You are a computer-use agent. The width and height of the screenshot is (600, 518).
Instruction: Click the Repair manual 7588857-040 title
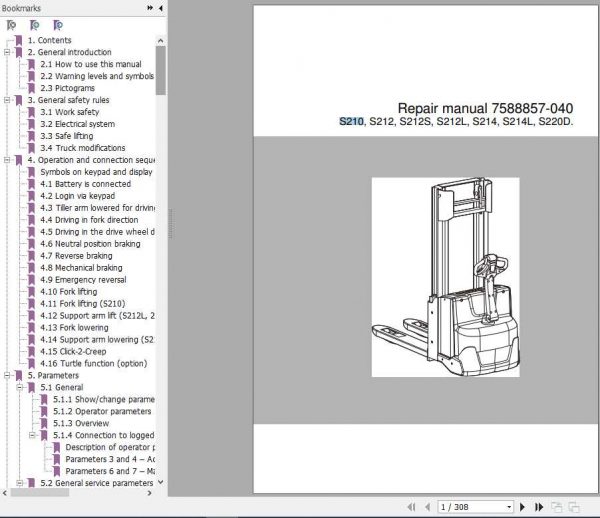coord(485,108)
